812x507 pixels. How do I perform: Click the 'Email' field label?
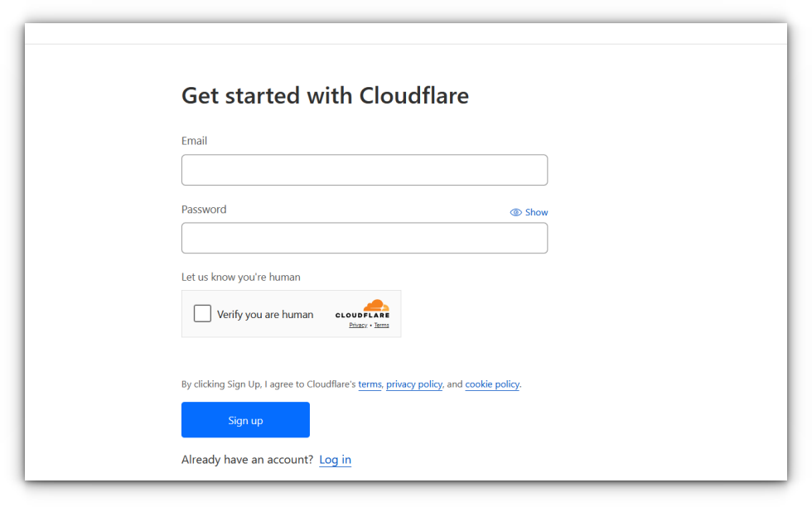point(194,141)
